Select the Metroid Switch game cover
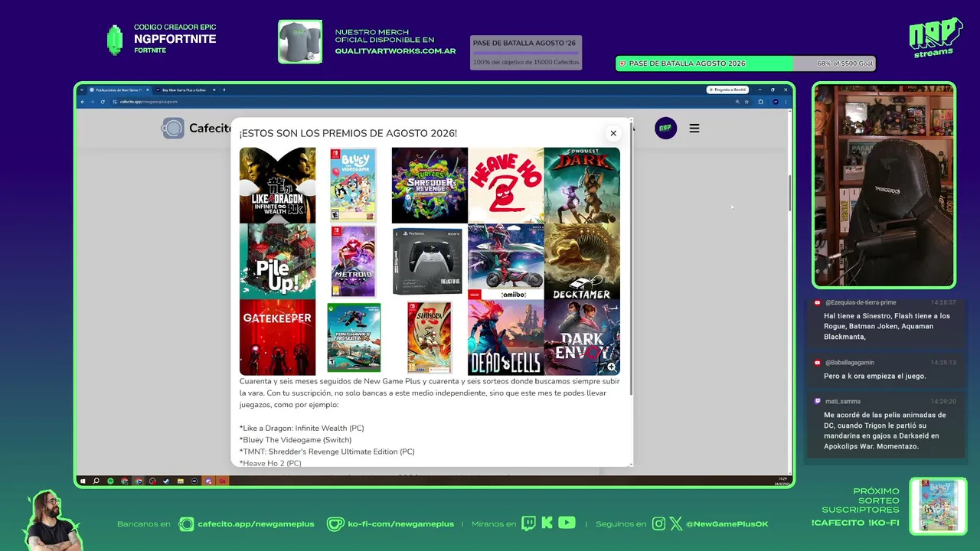 353,261
